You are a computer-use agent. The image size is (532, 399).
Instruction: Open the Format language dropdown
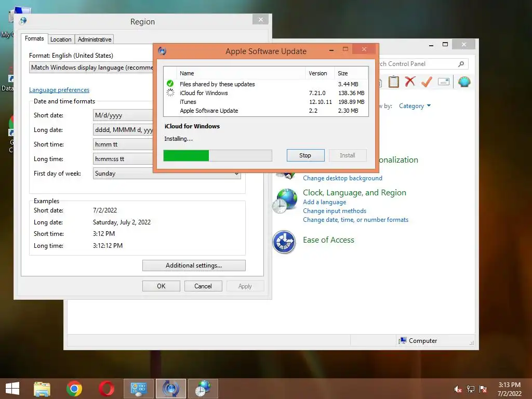[91, 68]
